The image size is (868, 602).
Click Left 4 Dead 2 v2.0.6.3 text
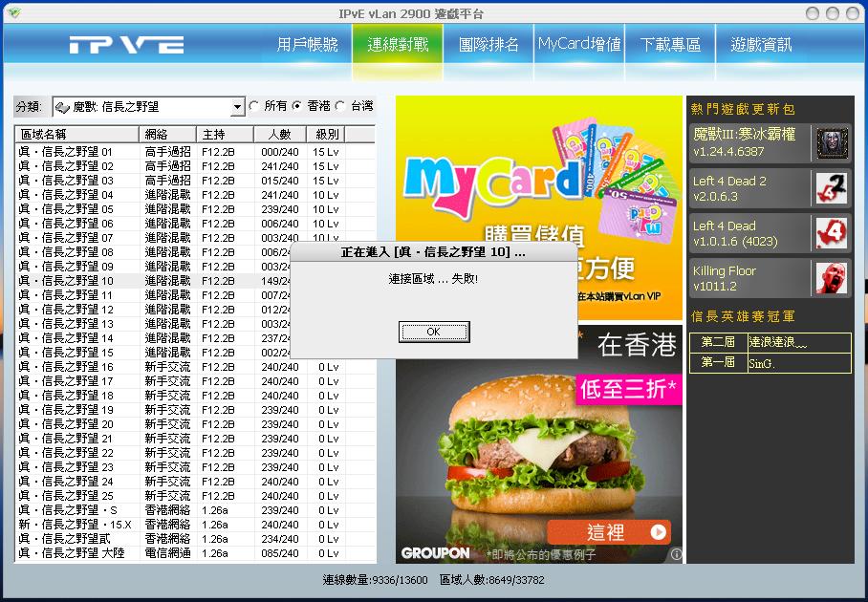tap(729, 188)
